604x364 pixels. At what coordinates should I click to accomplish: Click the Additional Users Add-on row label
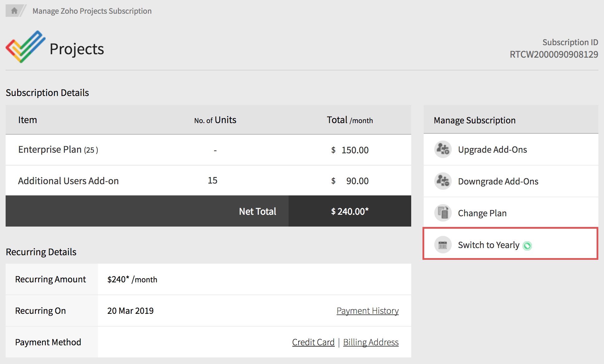tap(68, 181)
